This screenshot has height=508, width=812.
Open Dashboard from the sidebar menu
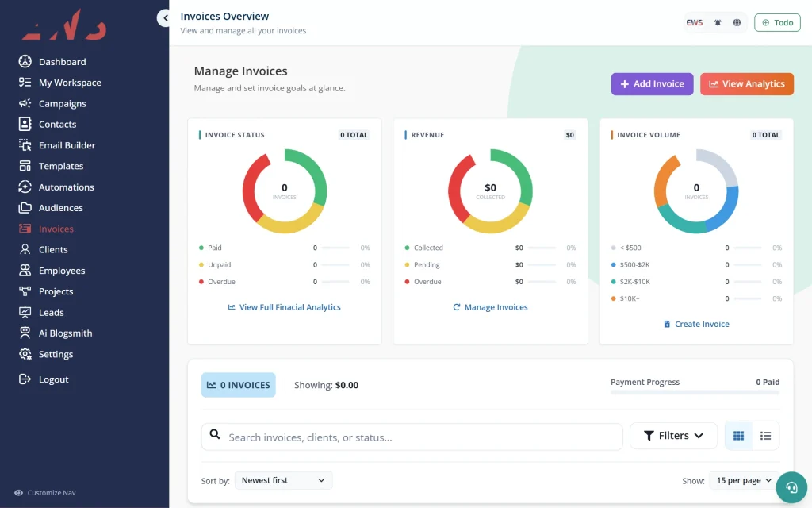point(62,62)
